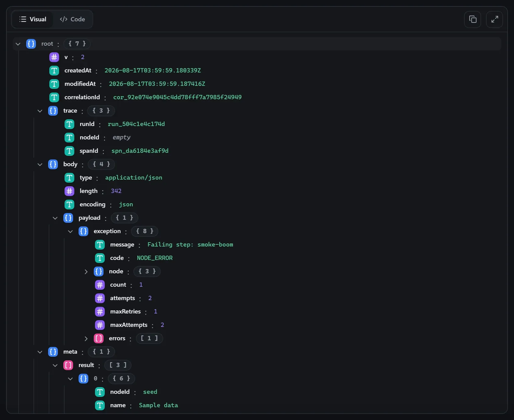The image size is (514, 420).
Task: Select the runId value run_504c1e4c174d
Action: (136, 124)
